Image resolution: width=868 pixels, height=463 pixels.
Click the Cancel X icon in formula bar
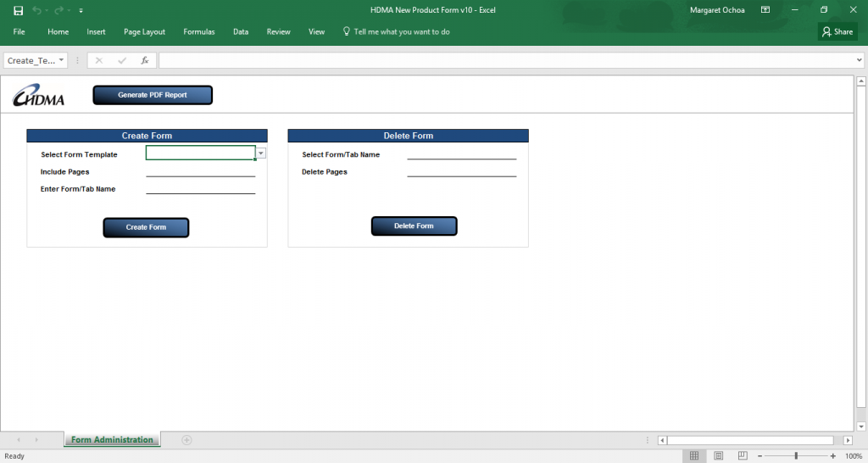coord(99,60)
